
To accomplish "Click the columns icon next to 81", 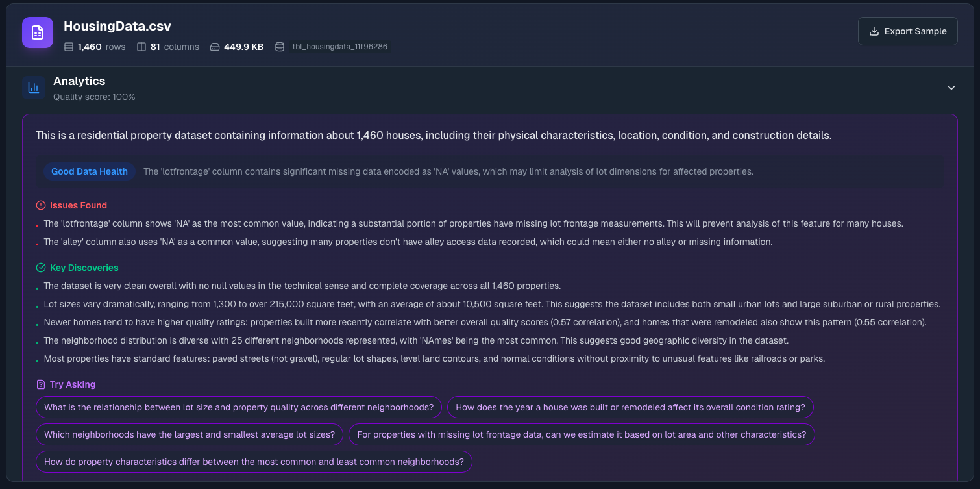I will [141, 47].
